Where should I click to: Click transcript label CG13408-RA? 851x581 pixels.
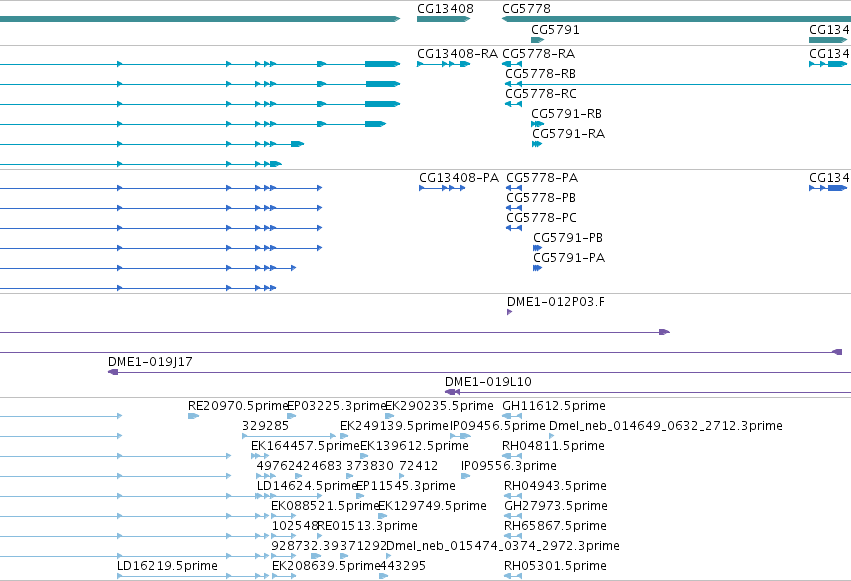[x=457, y=54]
